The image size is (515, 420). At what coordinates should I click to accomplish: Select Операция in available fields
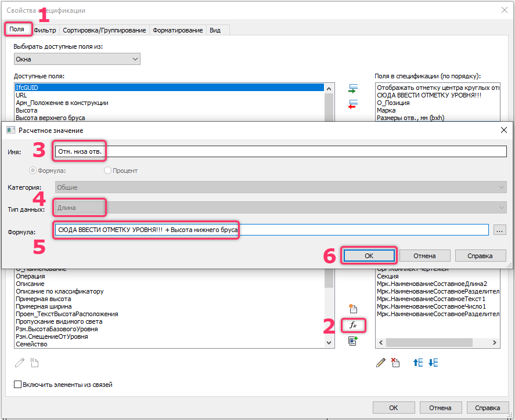coord(170,276)
